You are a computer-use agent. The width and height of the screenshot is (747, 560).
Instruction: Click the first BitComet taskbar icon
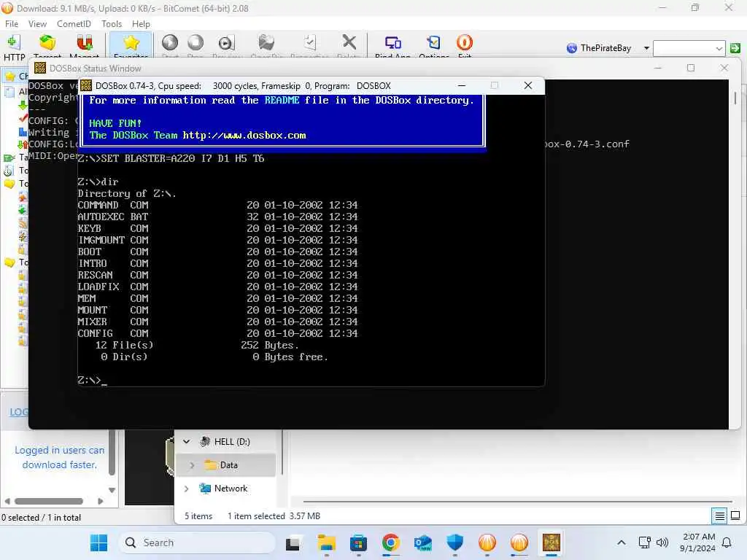point(487,542)
